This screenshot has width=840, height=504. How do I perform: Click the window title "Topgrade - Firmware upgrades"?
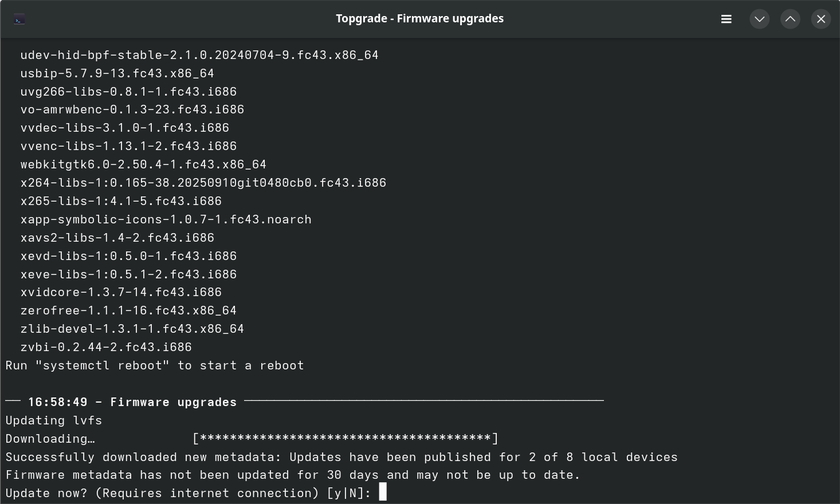pos(419,18)
